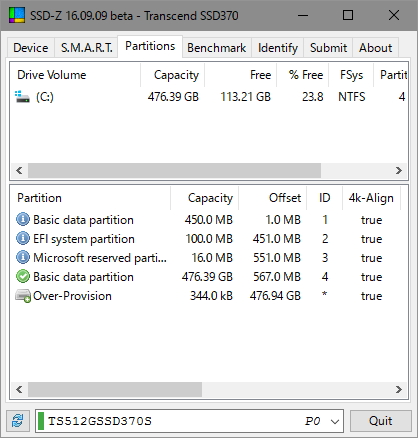Click the 476.94 GB offset cell
Screen dimensions: 418x438
pos(275,296)
